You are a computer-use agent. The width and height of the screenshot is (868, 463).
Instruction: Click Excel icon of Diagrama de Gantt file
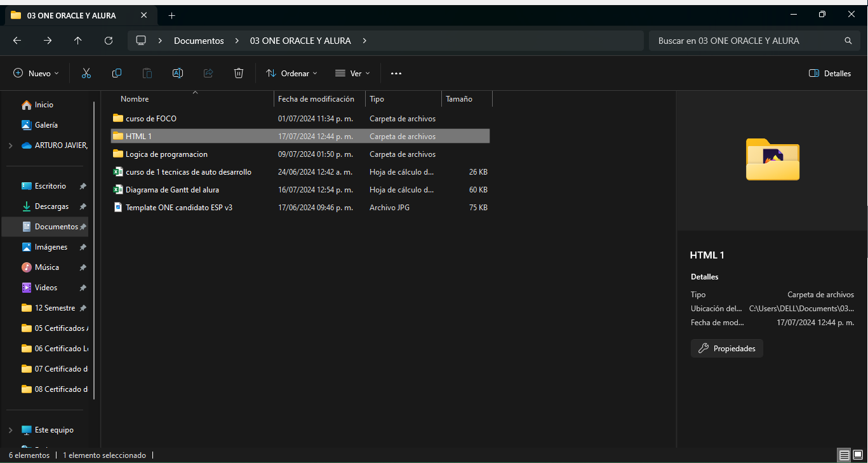pos(117,189)
